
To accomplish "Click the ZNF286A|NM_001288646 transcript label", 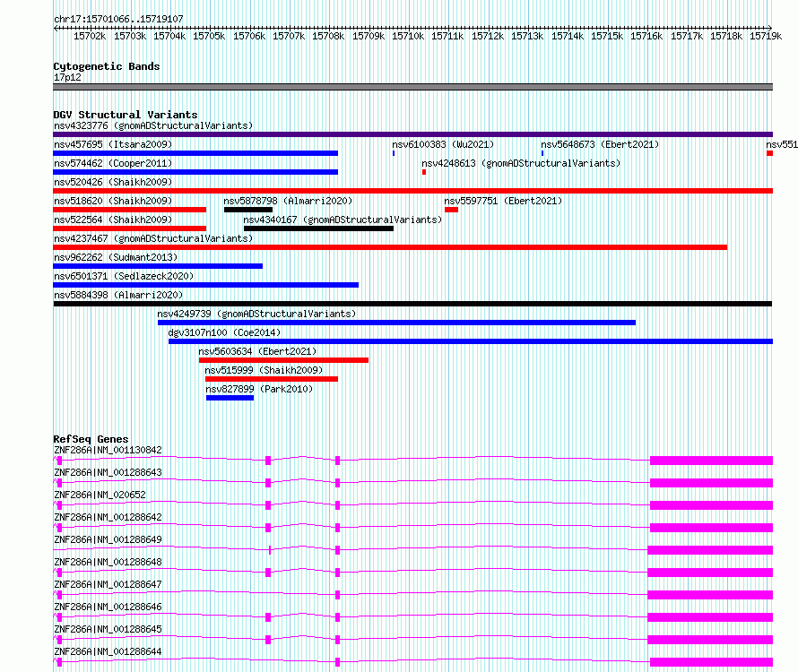I will [108, 607].
